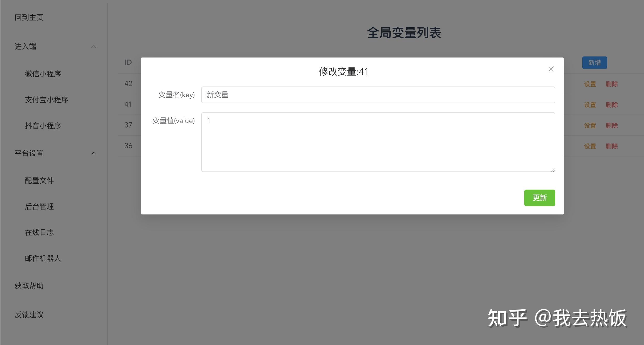Collapse the 平台设置 menu chevron
644x345 pixels.
coord(94,153)
